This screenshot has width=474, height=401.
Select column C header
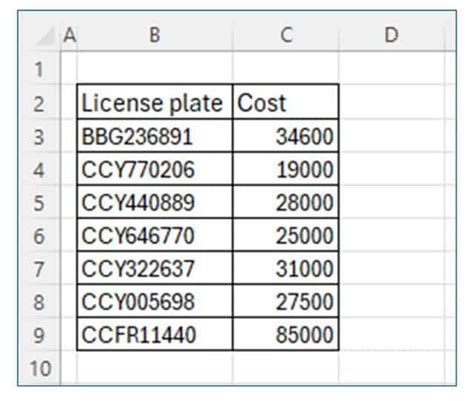286,35
